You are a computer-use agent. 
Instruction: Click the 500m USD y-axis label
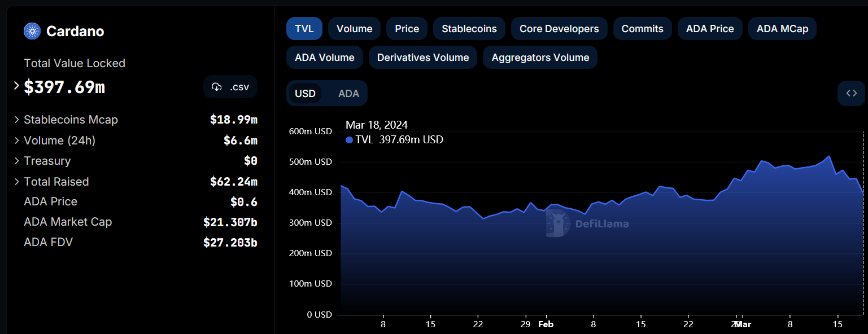click(x=310, y=162)
